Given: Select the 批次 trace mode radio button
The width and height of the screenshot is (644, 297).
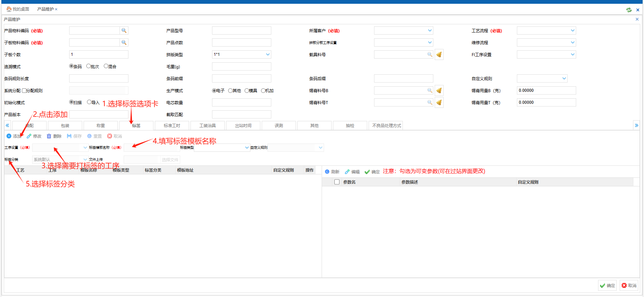Looking at the screenshot, I should pos(89,66).
